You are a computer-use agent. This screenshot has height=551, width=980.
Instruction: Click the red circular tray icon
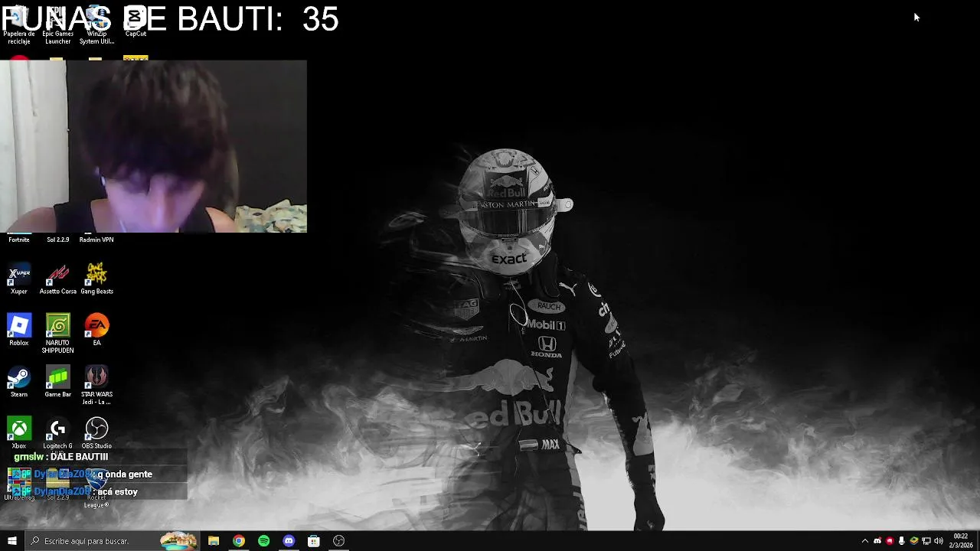click(x=890, y=541)
